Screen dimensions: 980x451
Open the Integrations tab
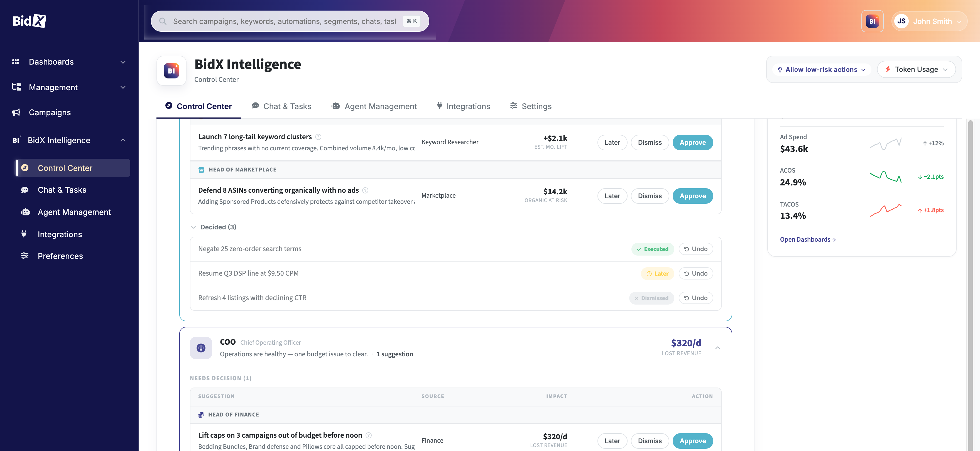(463, 106)
